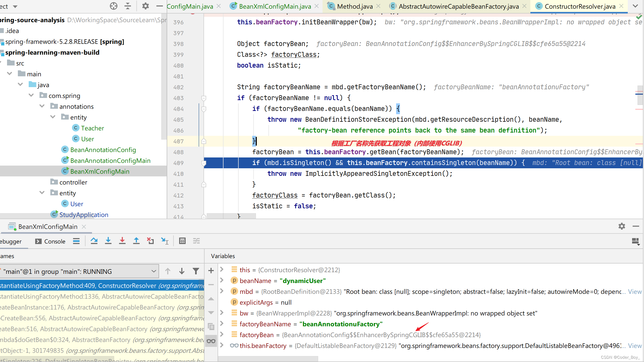Viewport: 644px width, 362px height.
Task: Select instantiateUsingFactoryMethod:1336 stack frame
Action: 102,297
